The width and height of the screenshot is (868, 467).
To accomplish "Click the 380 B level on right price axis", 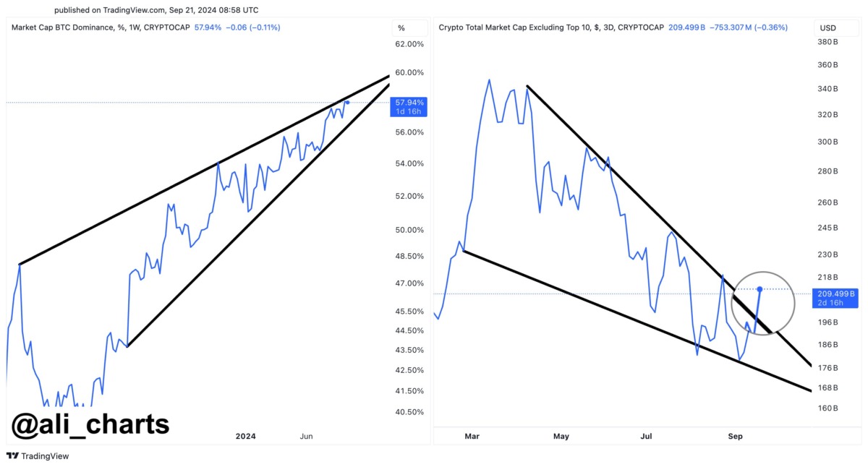I will pos(826,42).
